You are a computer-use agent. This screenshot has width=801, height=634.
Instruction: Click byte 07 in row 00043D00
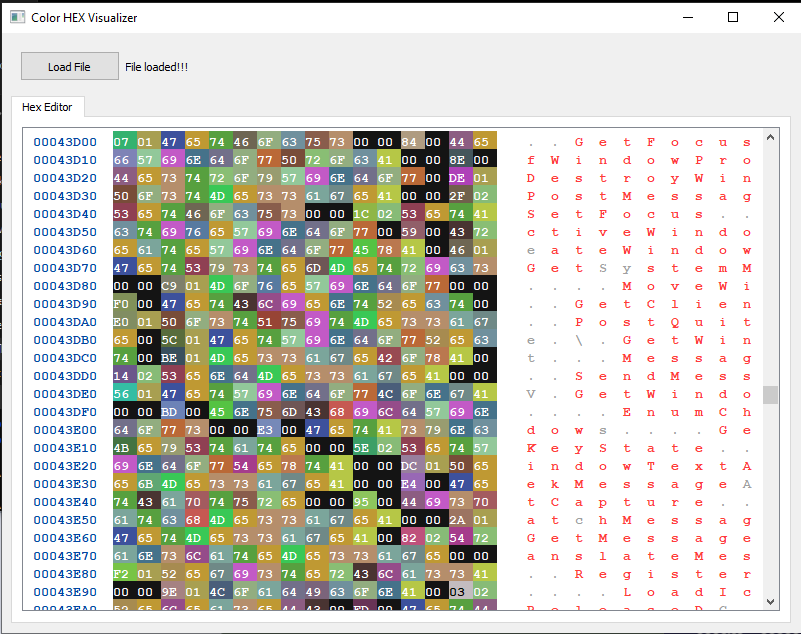[x=125, y=142]
